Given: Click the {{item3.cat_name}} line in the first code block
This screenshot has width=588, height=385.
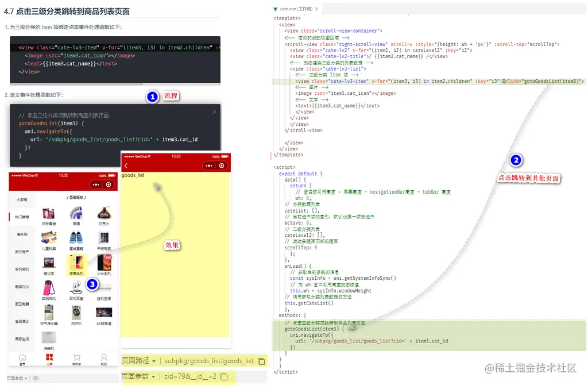Looking at the screenshot, I should tap(71, 64).
